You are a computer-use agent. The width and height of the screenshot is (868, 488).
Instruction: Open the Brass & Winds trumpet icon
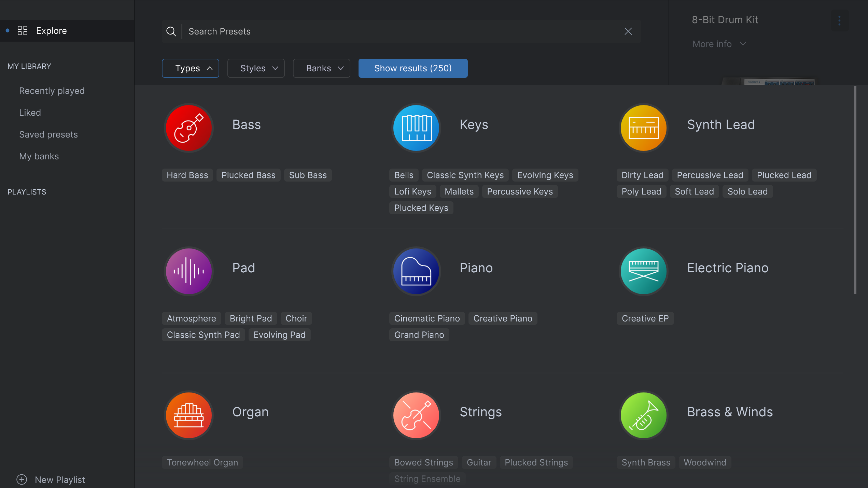click(x=643, y=415)
